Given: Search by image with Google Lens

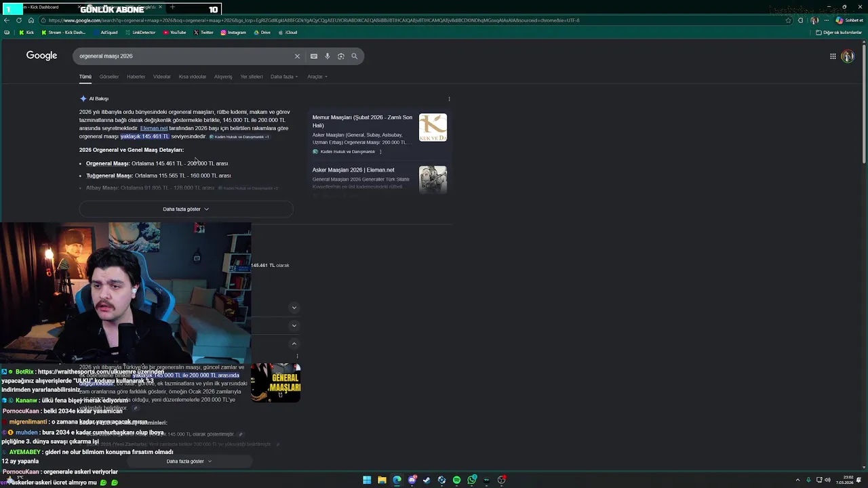Looking at the screenshot, I should tap(341, 56).
